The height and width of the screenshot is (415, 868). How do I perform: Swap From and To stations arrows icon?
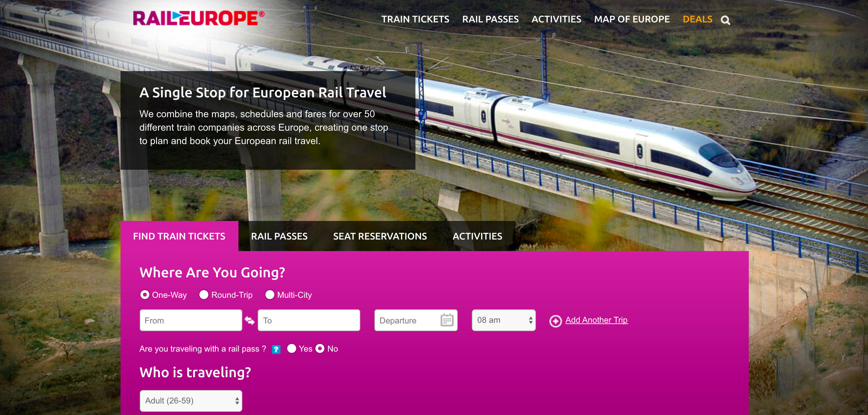(x=250, y=321)
